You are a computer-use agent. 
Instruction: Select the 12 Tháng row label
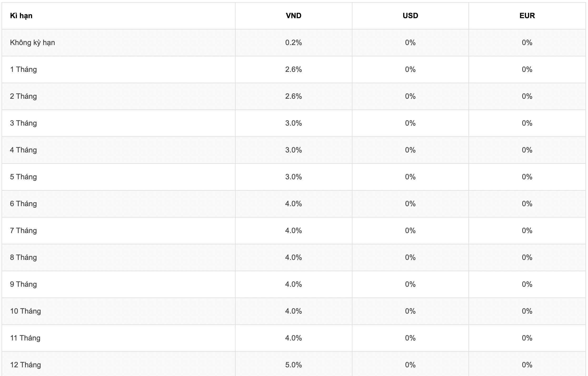click(26, 365)
